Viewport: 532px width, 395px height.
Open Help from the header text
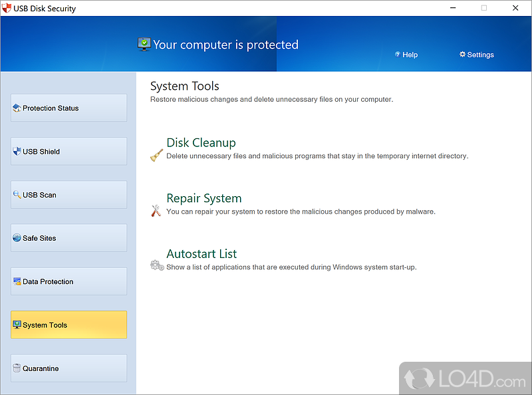pos(410,55)
